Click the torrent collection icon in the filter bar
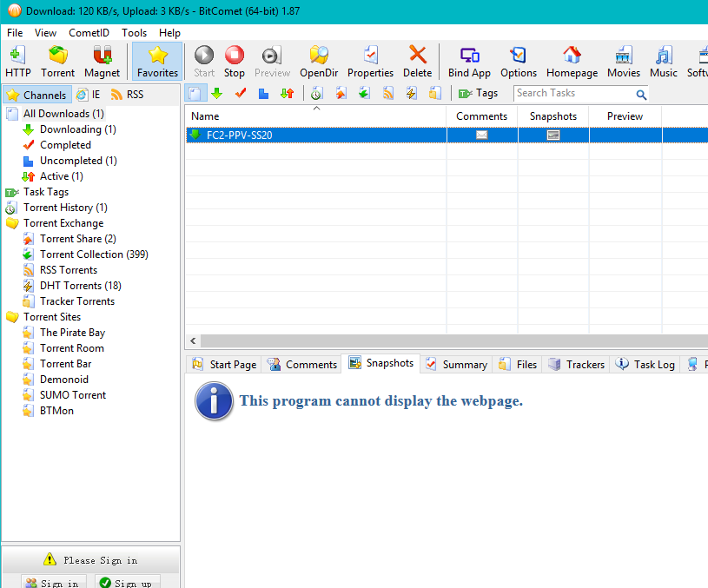The height and width of the screenshot is (588, 708). point(364,94)
